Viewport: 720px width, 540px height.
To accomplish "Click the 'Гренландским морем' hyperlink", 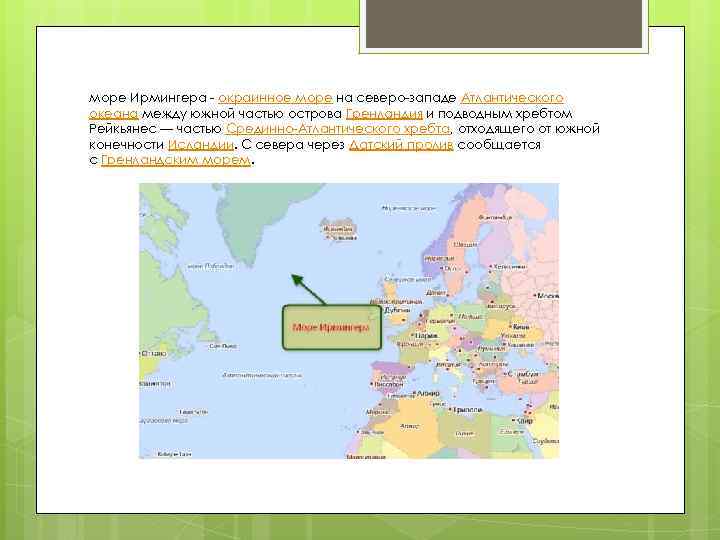I will (176, 160).
